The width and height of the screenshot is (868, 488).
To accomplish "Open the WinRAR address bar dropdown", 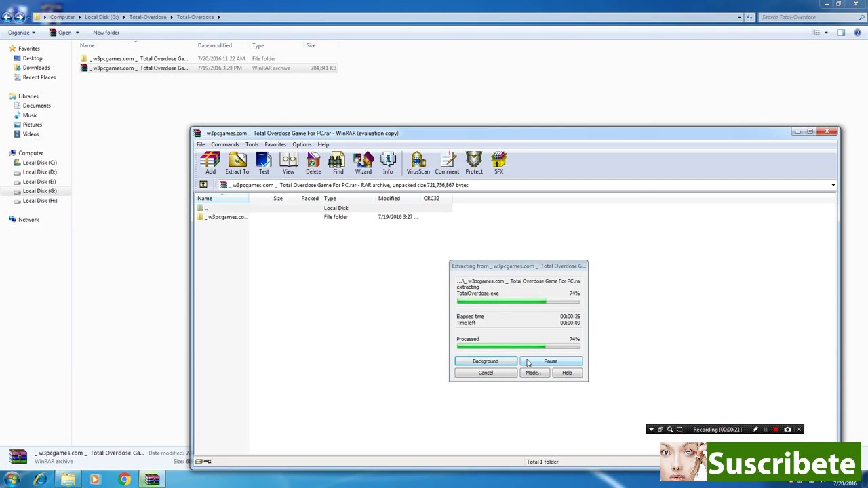I will (x=832, y=184).
